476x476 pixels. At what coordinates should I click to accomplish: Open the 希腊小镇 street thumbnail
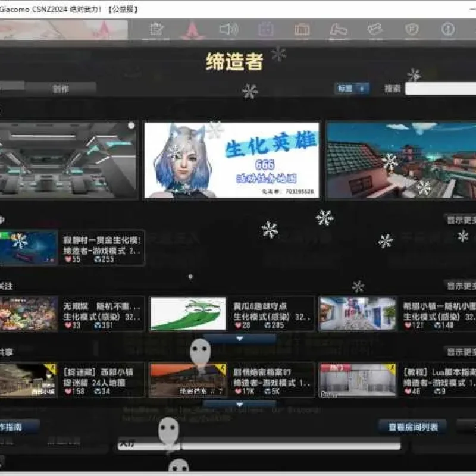pyautogui.click(x=358, y=314)
